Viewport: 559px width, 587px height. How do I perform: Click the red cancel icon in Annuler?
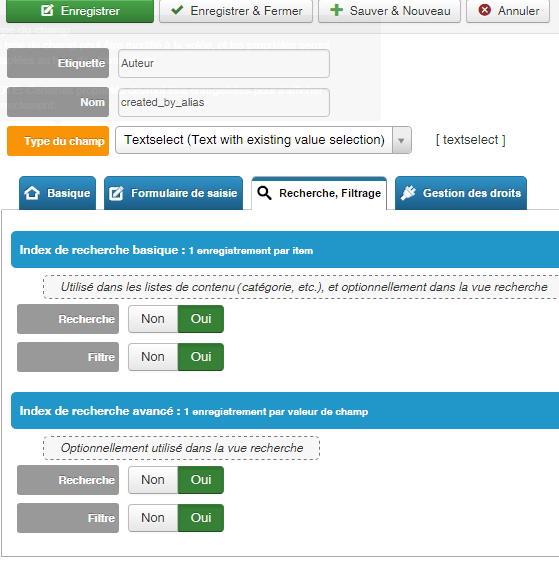click(484, 10)
